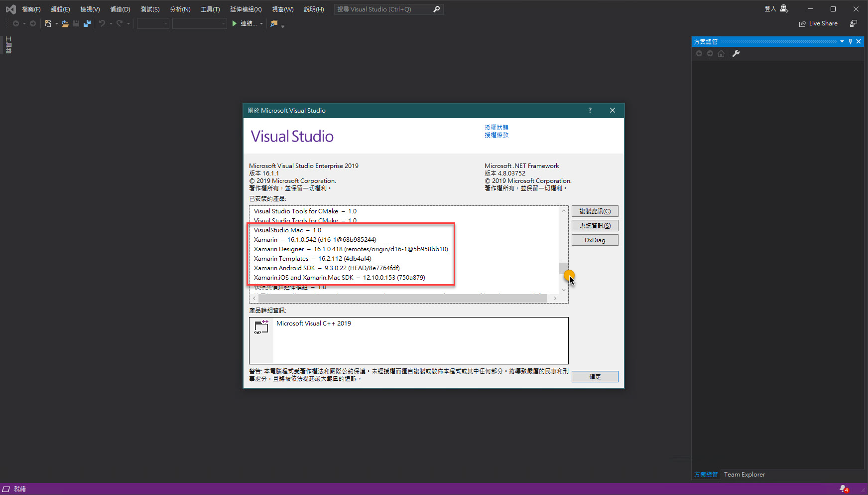Click the Copy Info (複製資訊) button
This screenshot has width=868, height=495.
595,211
